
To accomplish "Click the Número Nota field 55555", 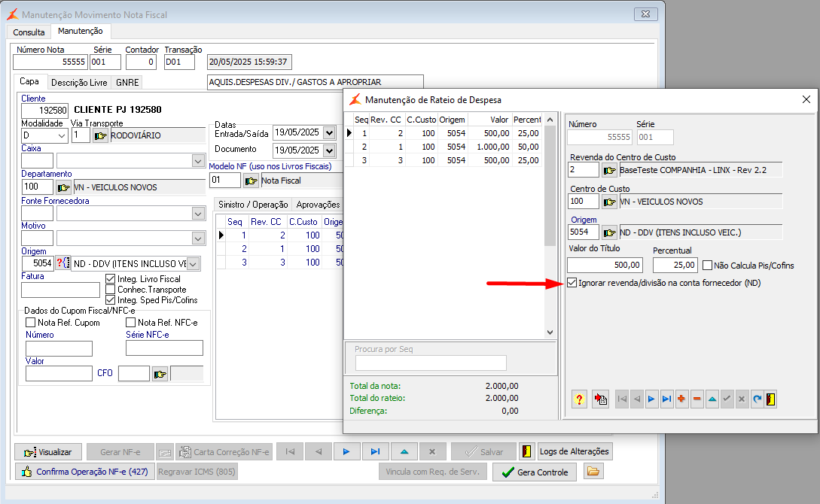I will (50, 62).
